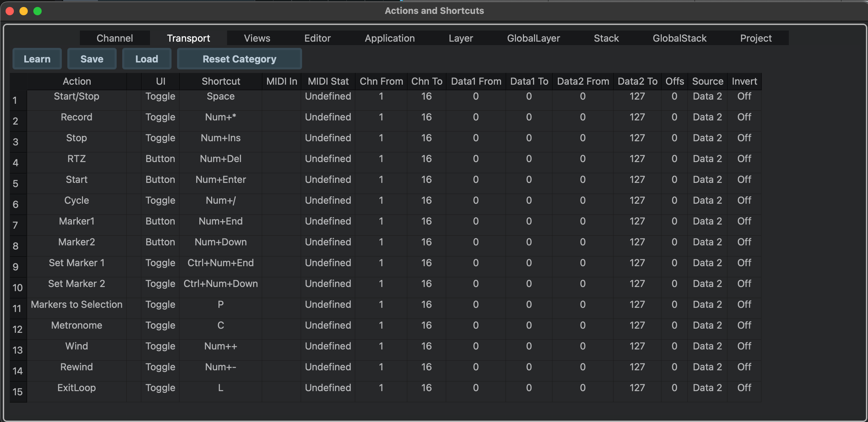
Task: Click the Space shortcut cell for Start/Stop
Action: coord(220,96)
